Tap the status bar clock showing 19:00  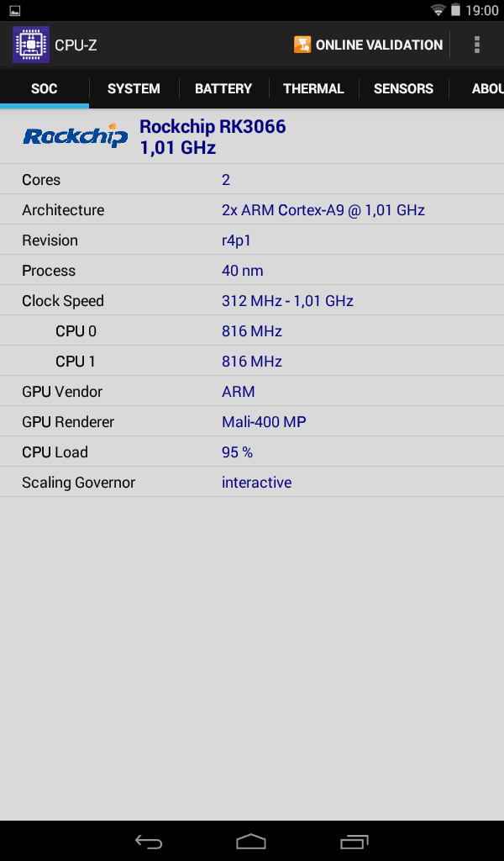coord(482,10)
